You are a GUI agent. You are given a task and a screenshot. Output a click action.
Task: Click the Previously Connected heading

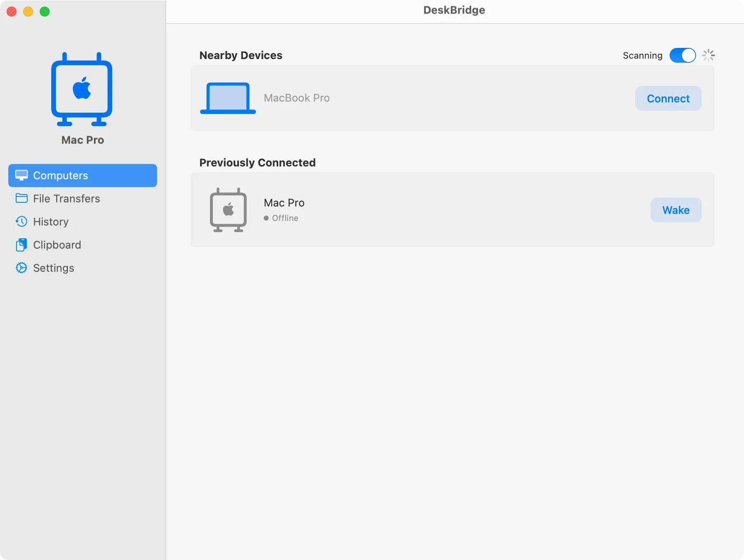pos(258,163)
